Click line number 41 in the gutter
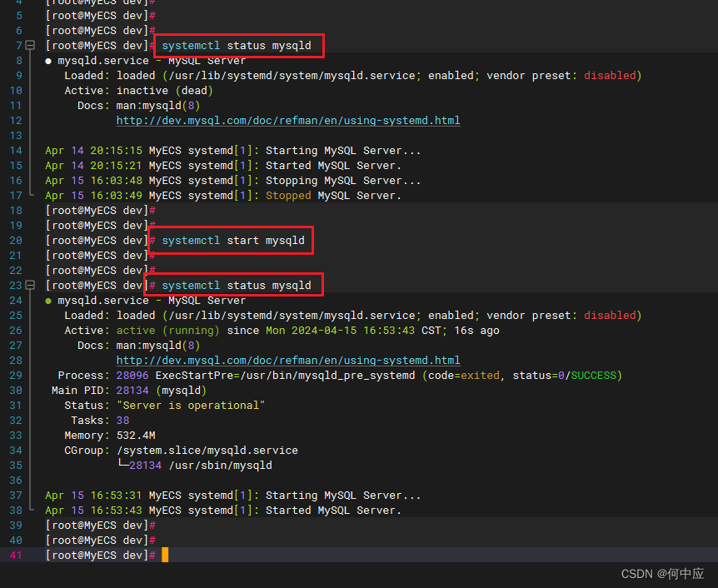718x588 pixels. pyautogui.click(x=16, y=555)
